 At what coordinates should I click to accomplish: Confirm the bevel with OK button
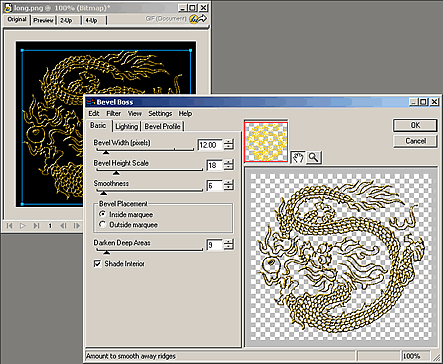(x=415, y=125)
